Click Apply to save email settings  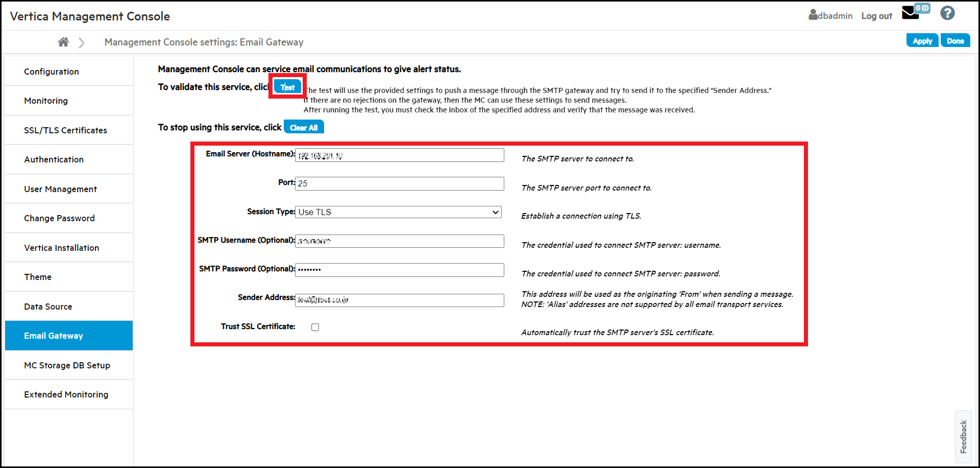(922, 41)
